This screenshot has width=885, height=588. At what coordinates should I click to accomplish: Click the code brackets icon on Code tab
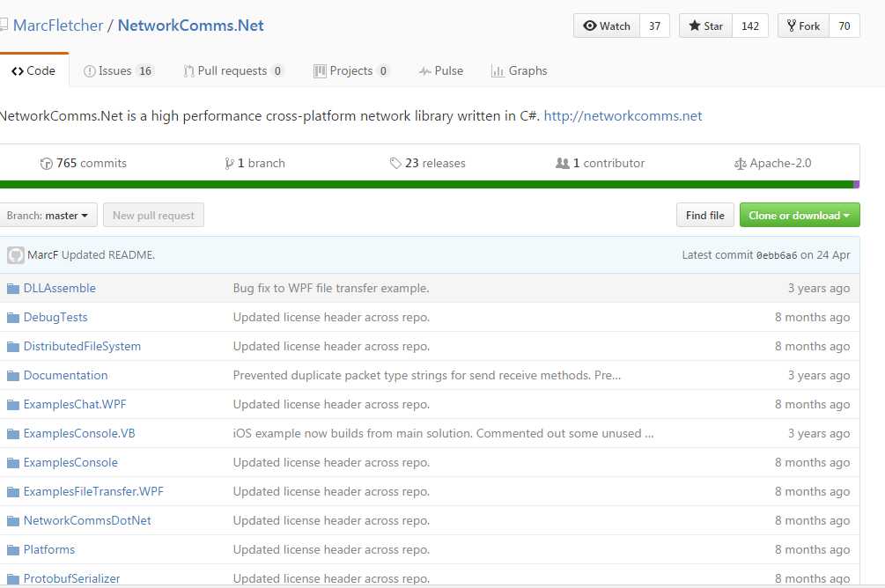pyautogui.click(x=18, y=71)
